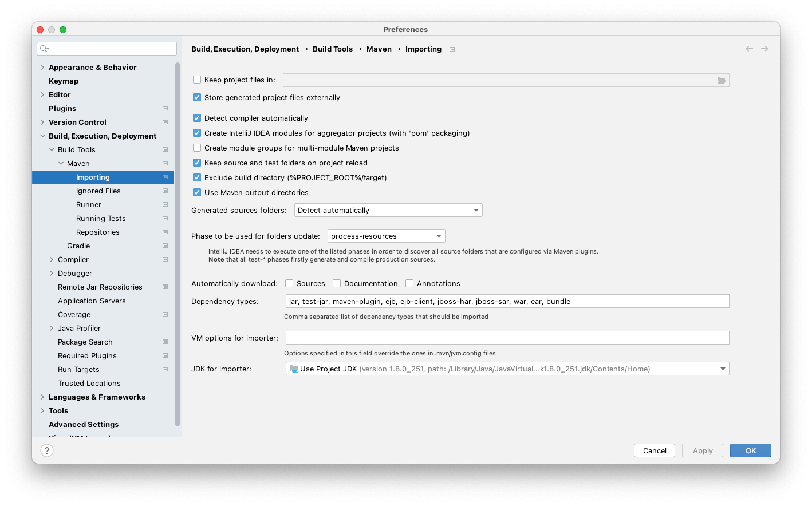Viewport: 812px width, 506px height.
Task: Expand the Tools section
Action: [42, 410]
